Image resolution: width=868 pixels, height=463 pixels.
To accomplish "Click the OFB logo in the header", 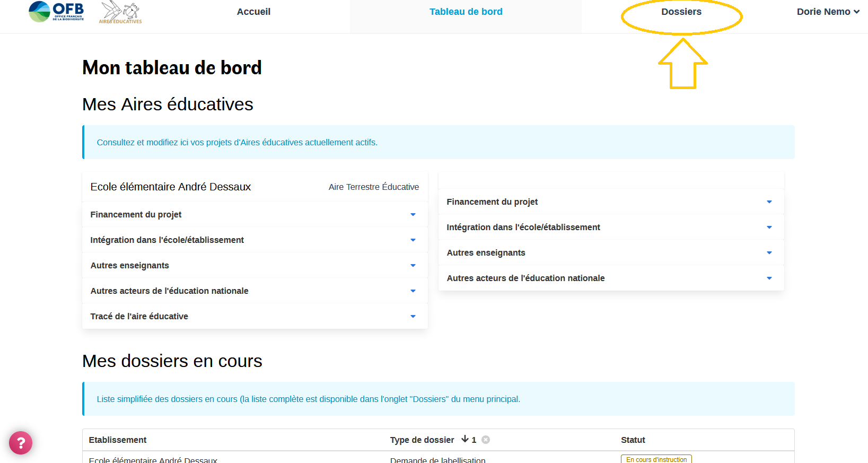I will pos(56,12).
